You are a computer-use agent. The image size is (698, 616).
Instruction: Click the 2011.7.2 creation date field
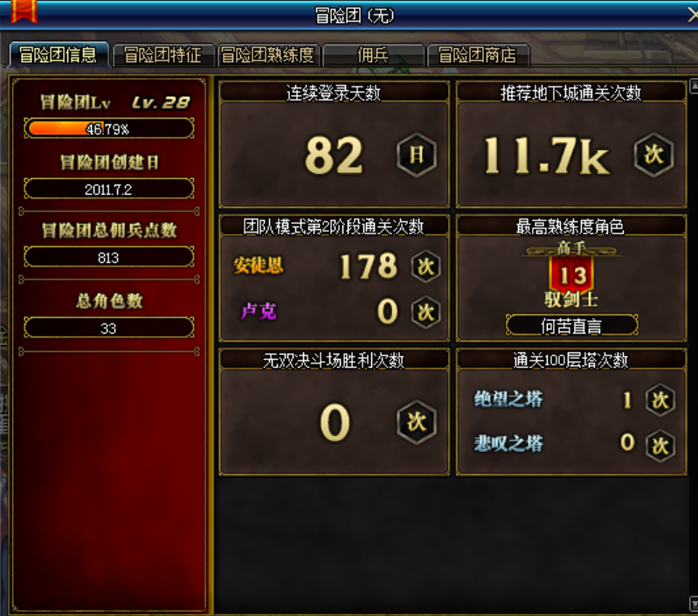pos(109,189)
